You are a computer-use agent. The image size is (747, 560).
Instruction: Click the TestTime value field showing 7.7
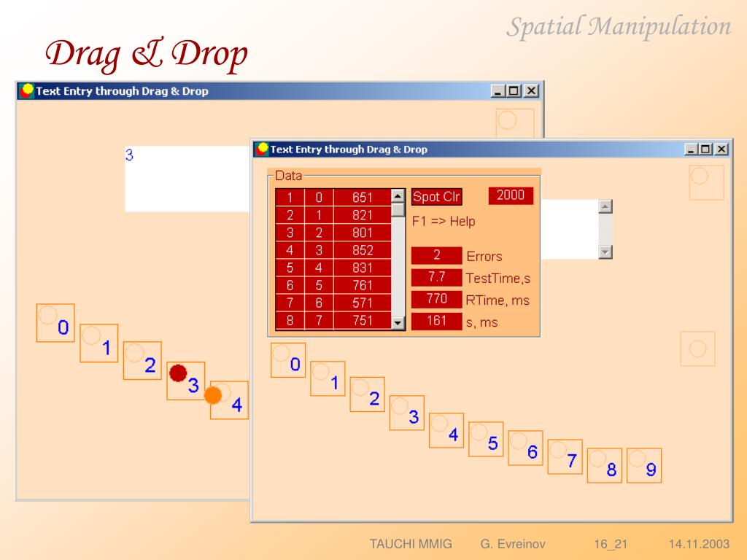[x=437, y=277]
